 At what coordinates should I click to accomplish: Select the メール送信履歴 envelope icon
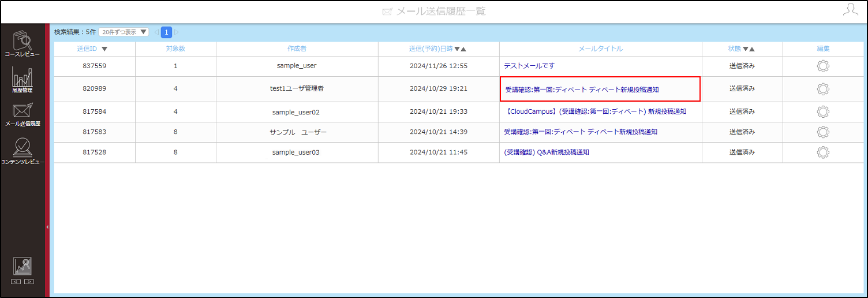tap(23, 115)
